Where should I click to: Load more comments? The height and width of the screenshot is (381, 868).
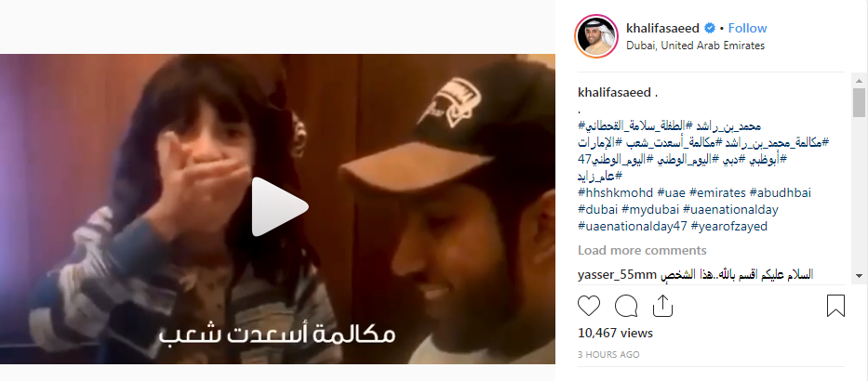coord(642,251)
